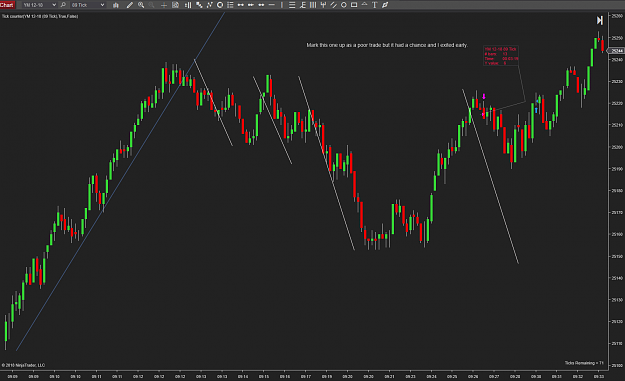Select the rectangle drawing tool
The height and width of the screenshot is (381, 625).
(354, 5)
